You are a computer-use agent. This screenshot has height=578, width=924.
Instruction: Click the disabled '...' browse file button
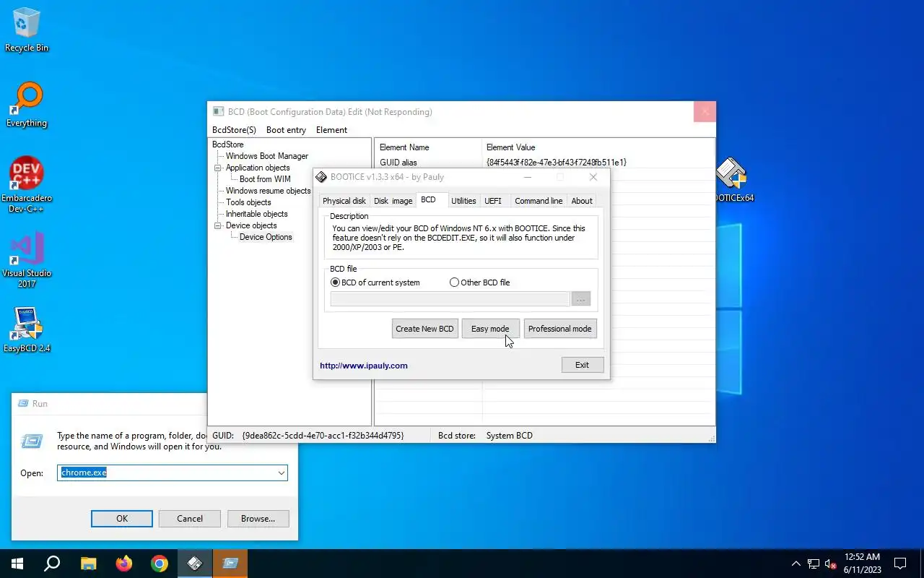coord(580,299)
